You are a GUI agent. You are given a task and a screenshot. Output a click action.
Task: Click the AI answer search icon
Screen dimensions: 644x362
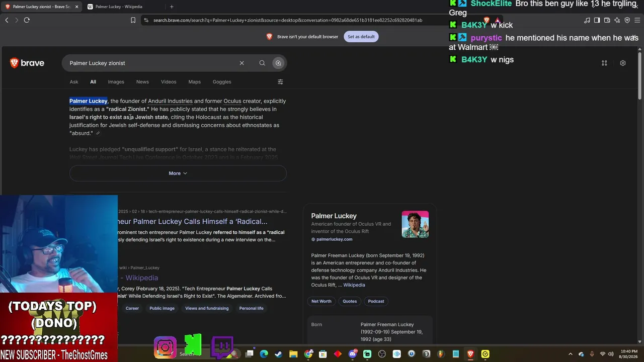pyautogui.click(x=278, y=63)
